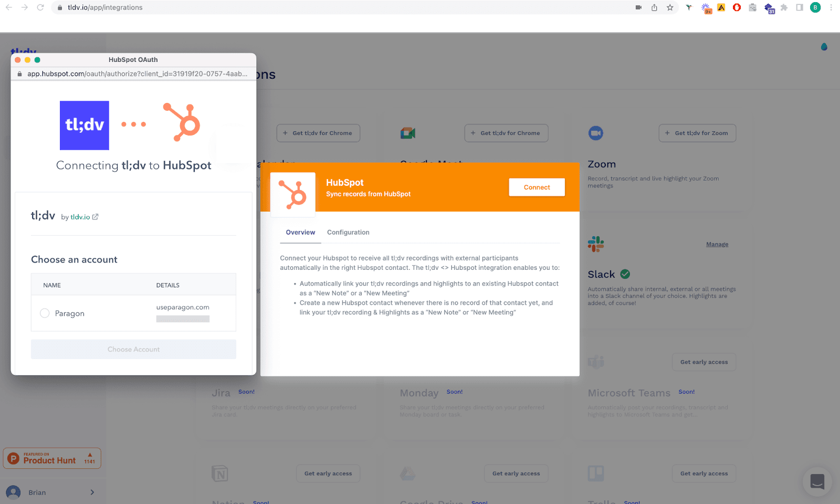Click the Slack logo icon
The image size is (840, 504).
(596, 244)
